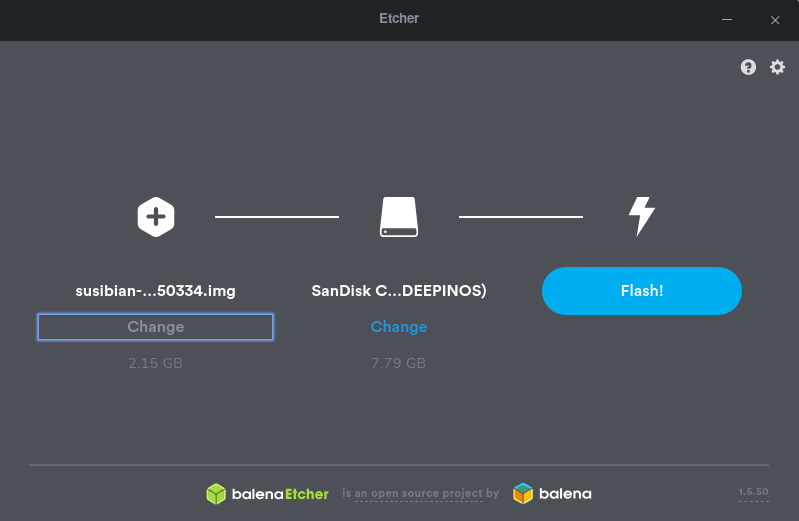
Task: Select the susibian-...50334.img filename text
Action: pos(155,291)
